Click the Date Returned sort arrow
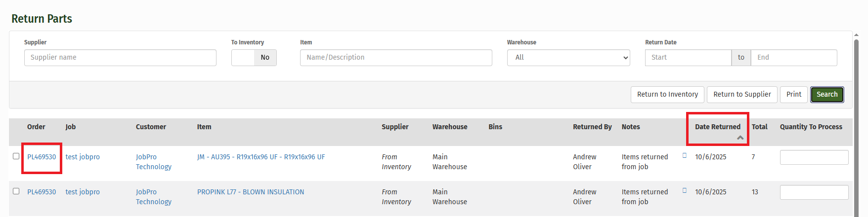Viewport: 868px width, 217px height. pyautogui.click(x=740, y=138)
